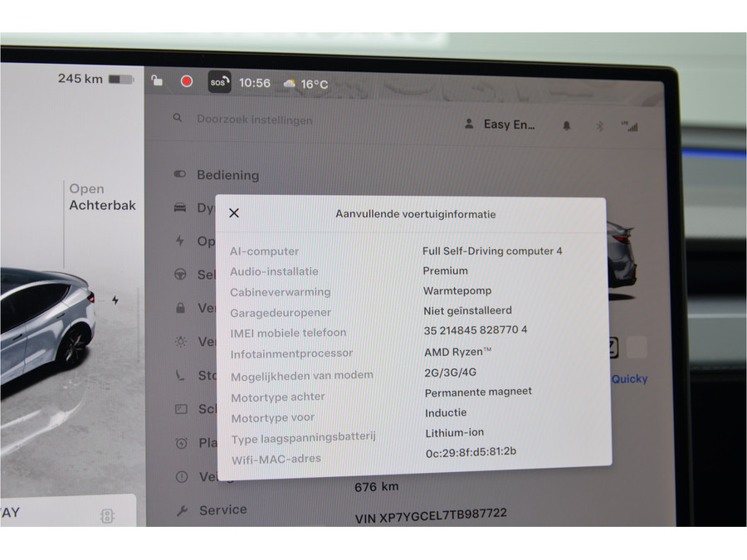Tap the 245 km range readout
The height and width of the screenshot is (560, 747).
80,79
